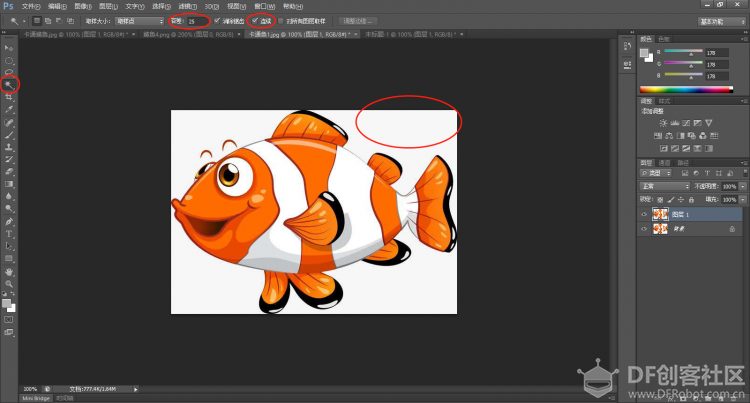This screenshot has height=403, width=750.
Task: Open Color panel options menu
Action: pos(744,39)
